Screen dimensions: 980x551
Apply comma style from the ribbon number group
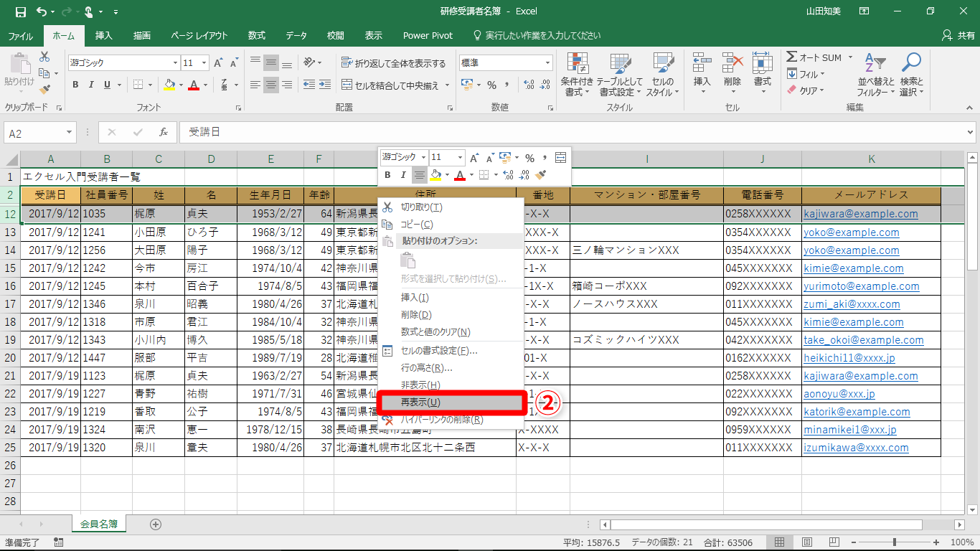(x=508, y=85)
